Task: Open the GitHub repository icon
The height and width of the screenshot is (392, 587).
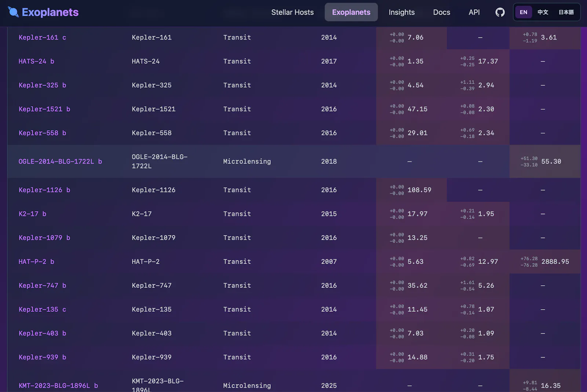Action: pos(500,12)
